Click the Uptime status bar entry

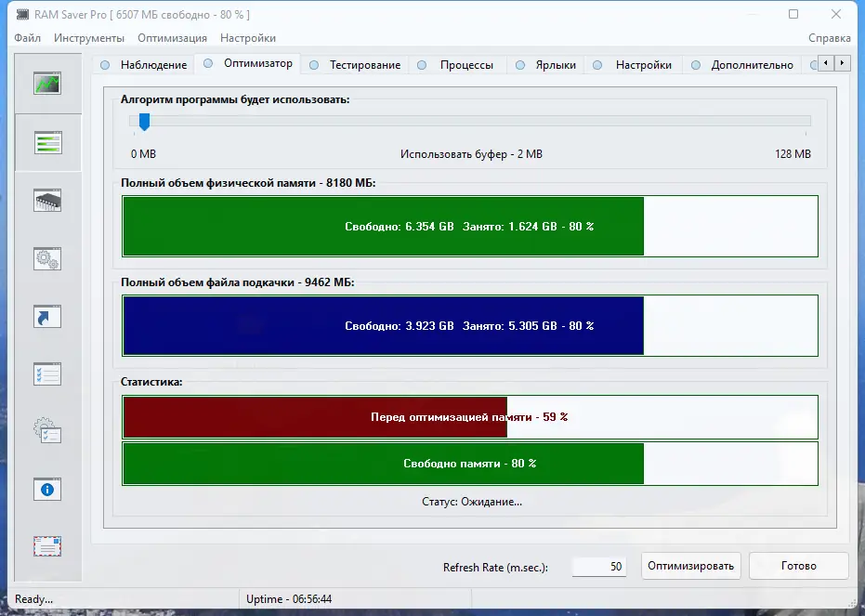click(x=289, y=599)
